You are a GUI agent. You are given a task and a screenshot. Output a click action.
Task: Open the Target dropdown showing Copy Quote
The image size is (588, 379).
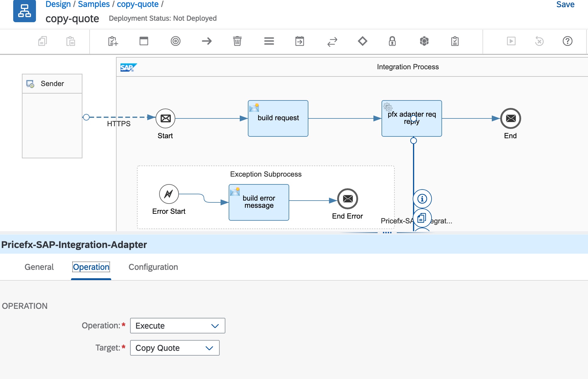pyautogui.click(x=174, y=348)
